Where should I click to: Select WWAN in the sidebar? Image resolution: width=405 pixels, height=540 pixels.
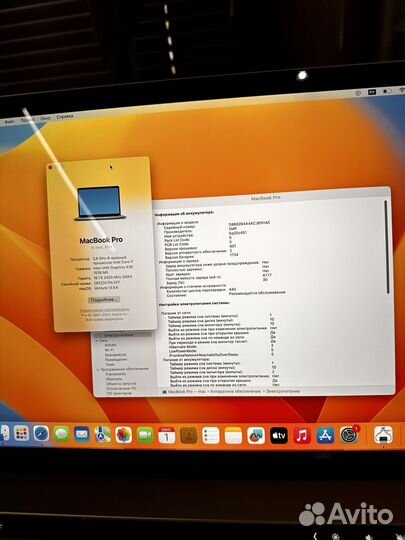111,345
